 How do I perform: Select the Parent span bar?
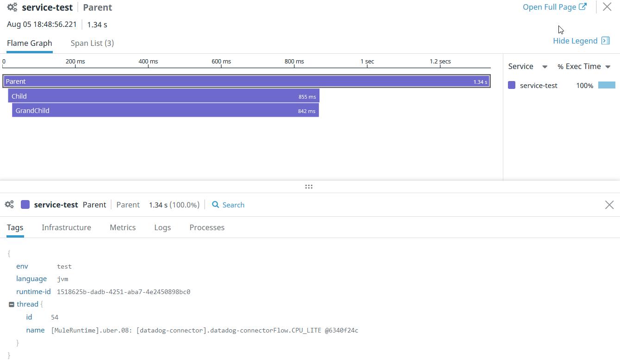pyautogui.click(x=246, y=82)
